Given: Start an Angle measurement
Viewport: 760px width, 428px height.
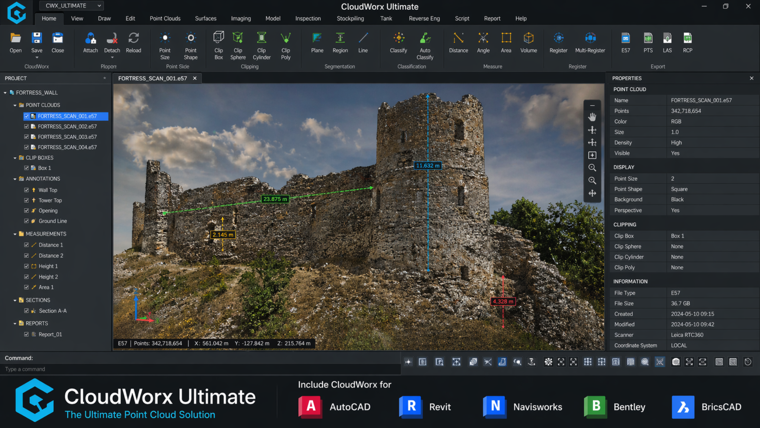Looking at the screenshot, I should coord(483,38).
